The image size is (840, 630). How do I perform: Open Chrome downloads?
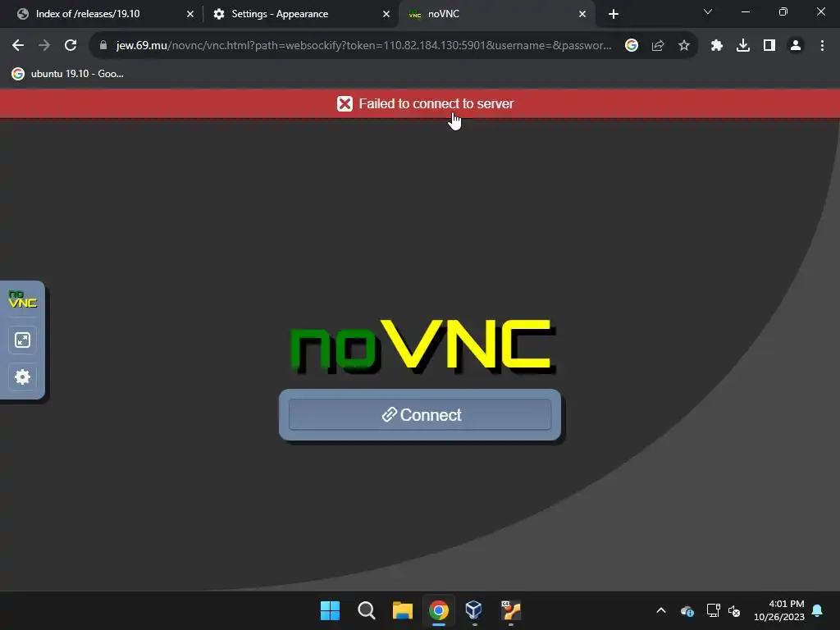[743, 46]
